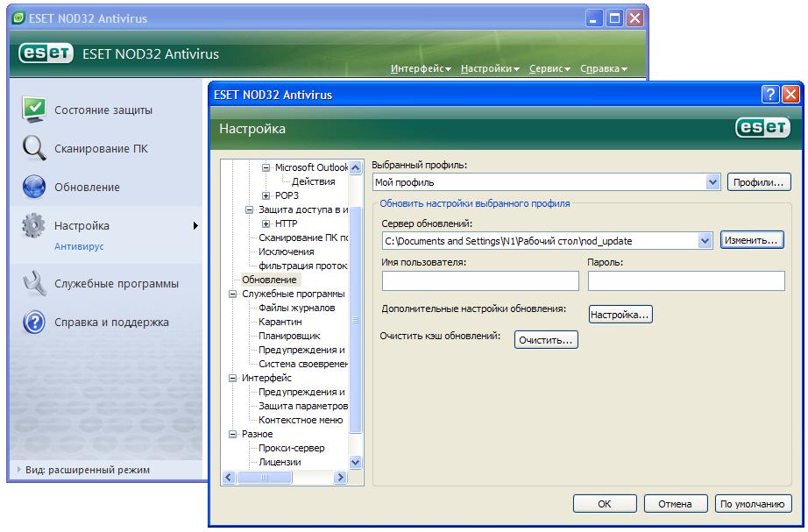Click the help question button in the dialog title bar
The height and width of the screenshot is (532, 808).
(x=769, y=95)
